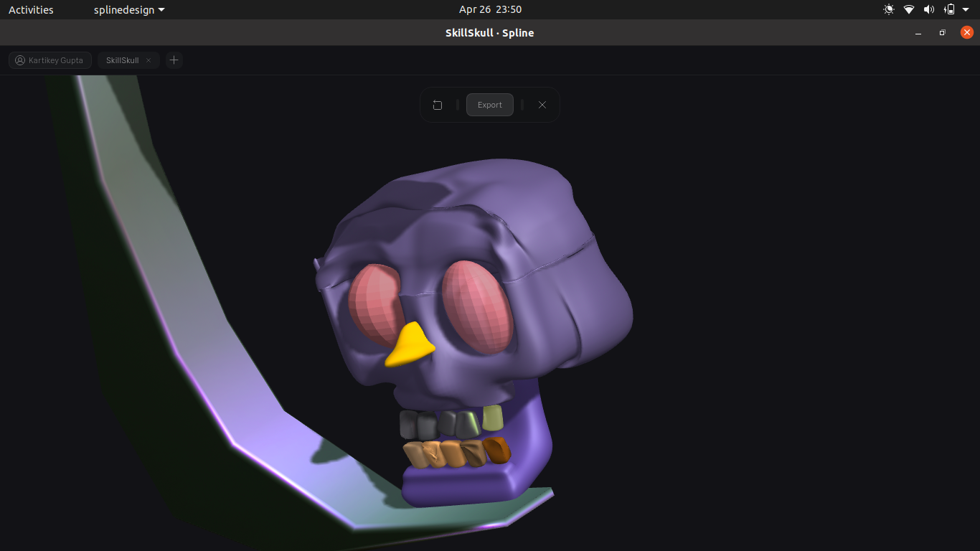Restore the Spline window size
This screenshot has height=551, width=980.
point(943,33)
